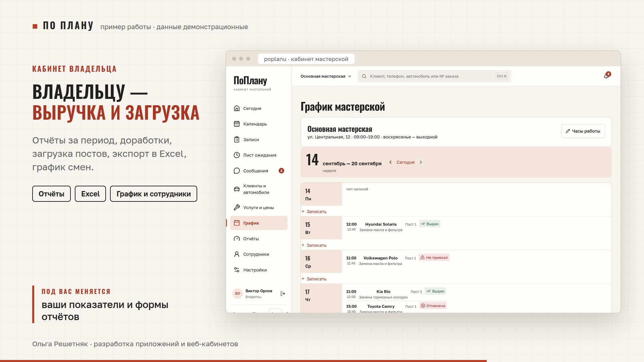644x362 pixels.
Task: Open Услуги и цены wrench icon
Action: coord(237,207)
